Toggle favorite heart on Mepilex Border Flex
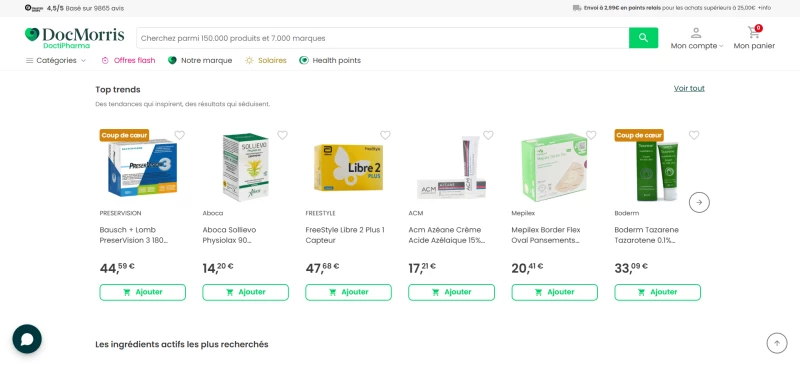The image size is (800, 366). 591,135
